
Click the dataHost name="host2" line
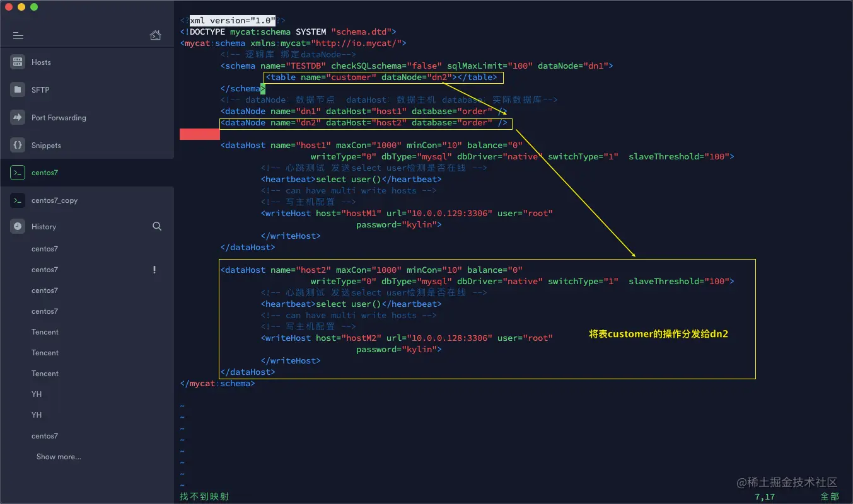371,270
